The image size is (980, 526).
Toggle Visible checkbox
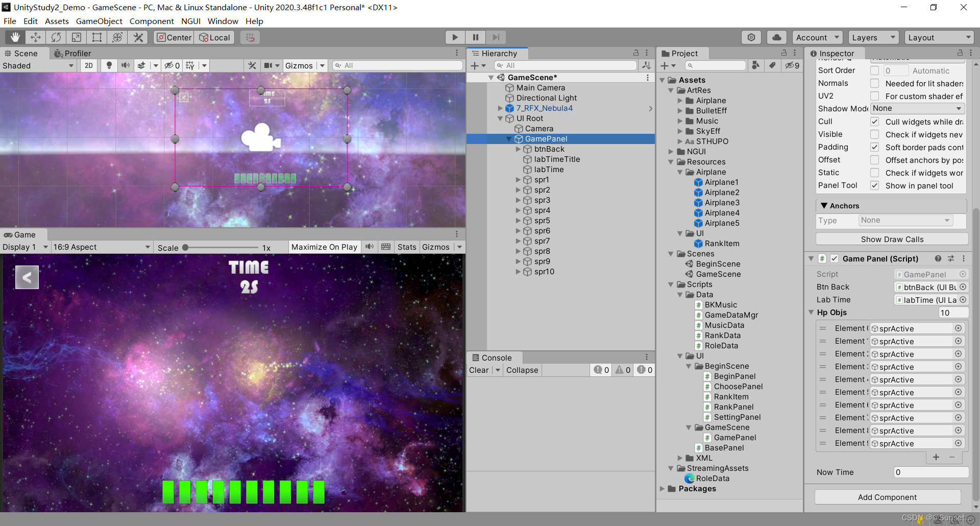(x=874, y=134)
